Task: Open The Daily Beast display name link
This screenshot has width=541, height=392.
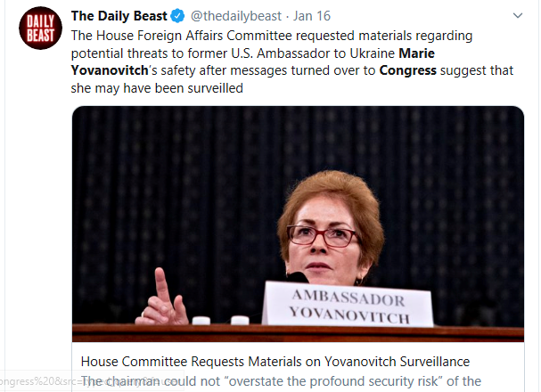Action: pyautogui.click(x=117, y=16)
